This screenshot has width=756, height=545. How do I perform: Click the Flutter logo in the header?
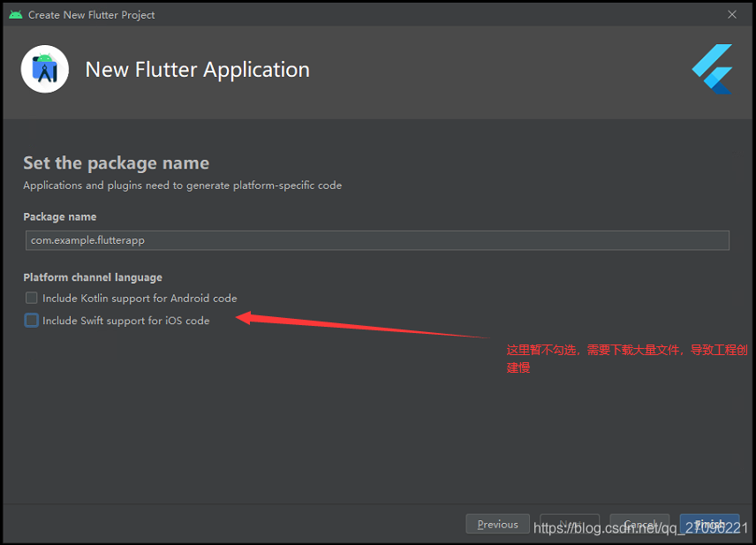712,69
